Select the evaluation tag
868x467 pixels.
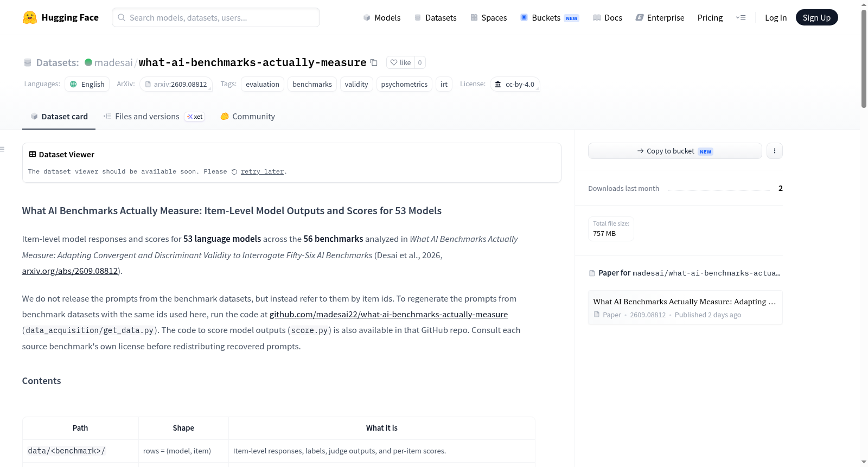[263, 84]
